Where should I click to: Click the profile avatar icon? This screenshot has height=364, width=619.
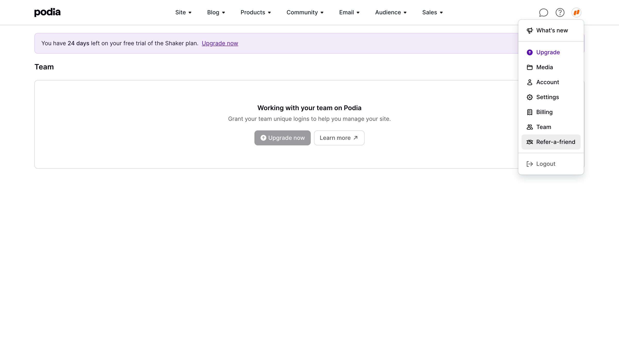coord(576,12)
